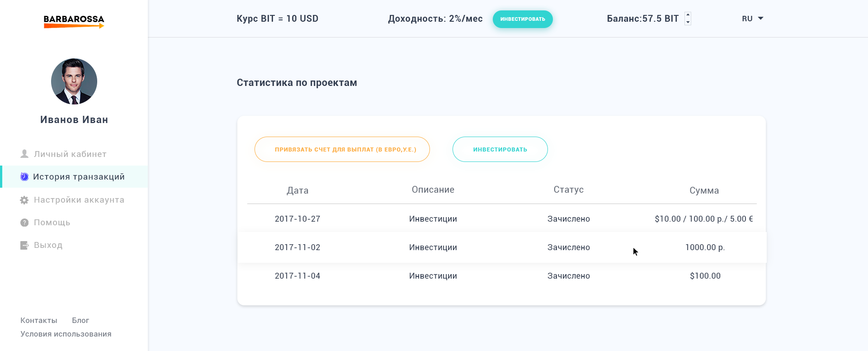Click the teal Инвестировать button in header

[523, 19]
